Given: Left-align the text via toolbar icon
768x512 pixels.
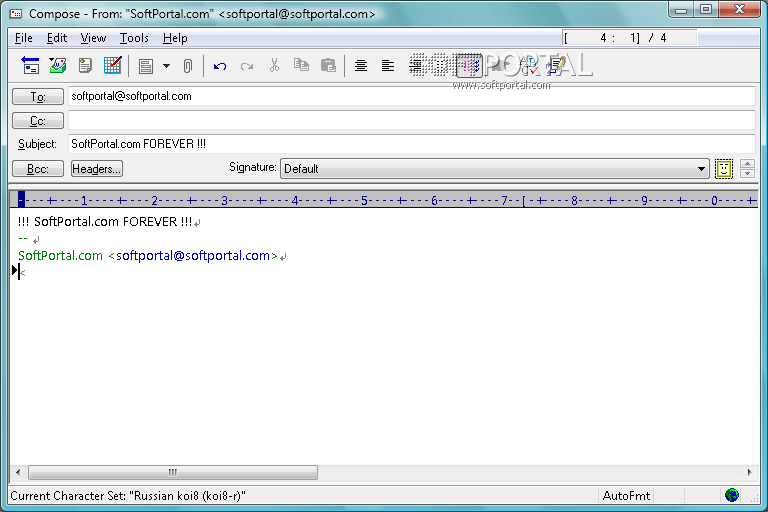Looking at the screenshot, I should pos(388,66).
